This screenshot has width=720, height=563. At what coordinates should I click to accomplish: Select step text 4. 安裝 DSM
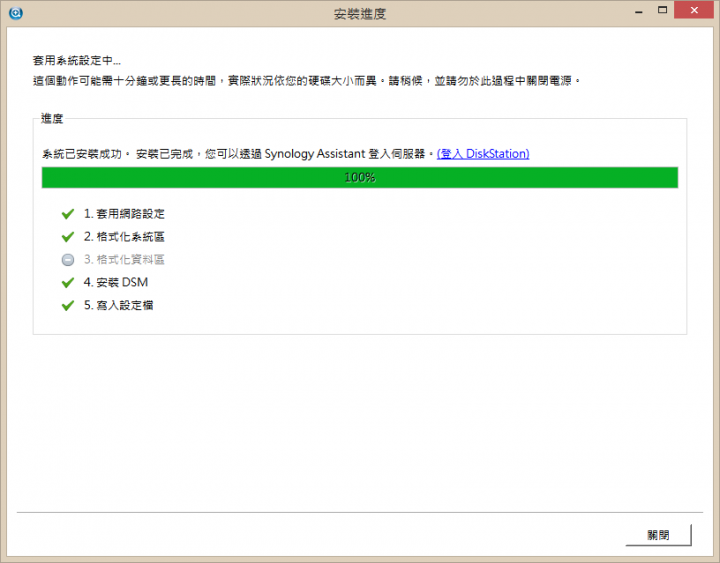pos(116,282)
